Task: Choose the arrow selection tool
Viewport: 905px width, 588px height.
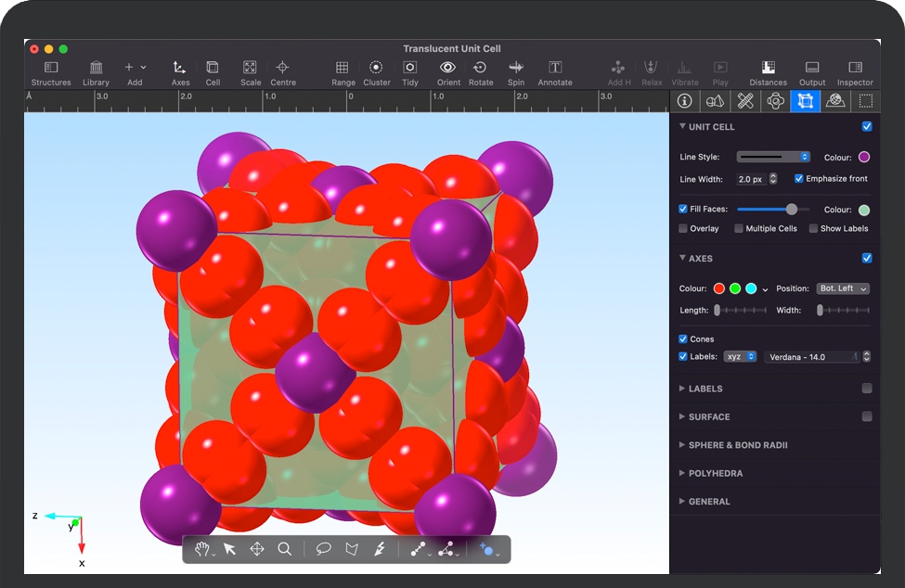Action: point(229,549)
